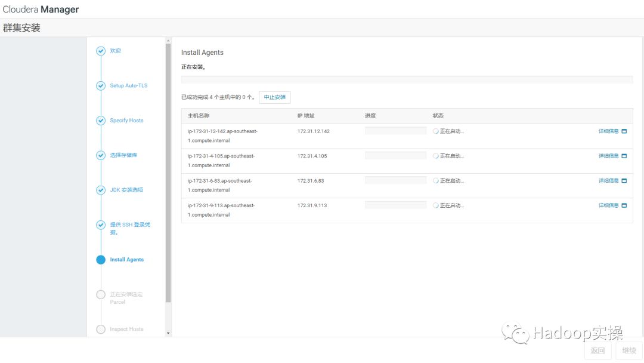
Task: Select hostname ip-172-31-4-105.ap-southeast-1.compute.internal
Action: (221, 161)
